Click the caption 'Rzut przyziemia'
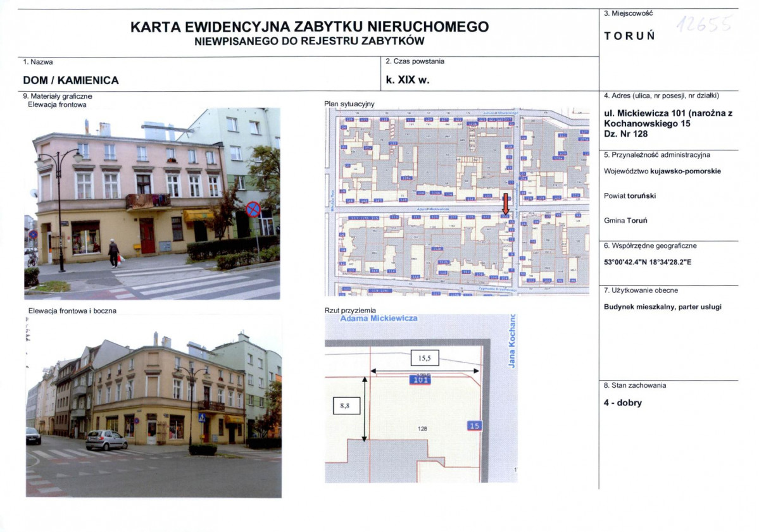The height and width of the screenshot is (532, 759). [350, 311]
